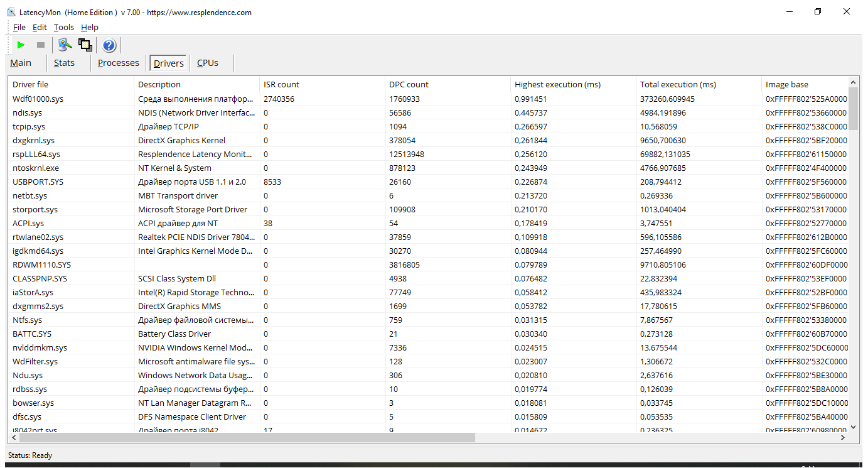Click the vertical scrollbar up arrow
This screenshot has width=868, height=468.
(853, 82)
